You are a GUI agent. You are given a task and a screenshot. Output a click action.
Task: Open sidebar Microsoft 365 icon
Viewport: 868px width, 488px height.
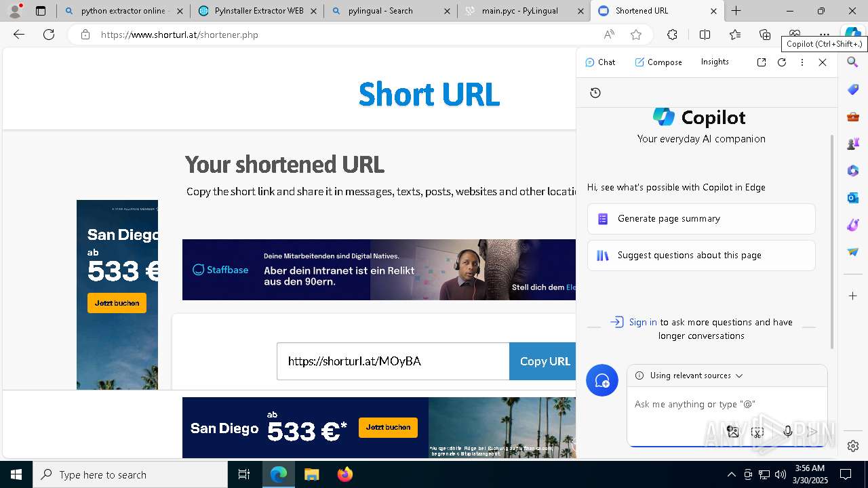[853, 171]
